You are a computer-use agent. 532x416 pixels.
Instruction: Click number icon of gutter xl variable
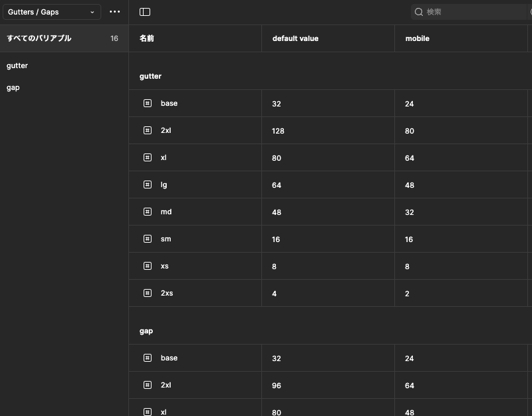point(148,157)
